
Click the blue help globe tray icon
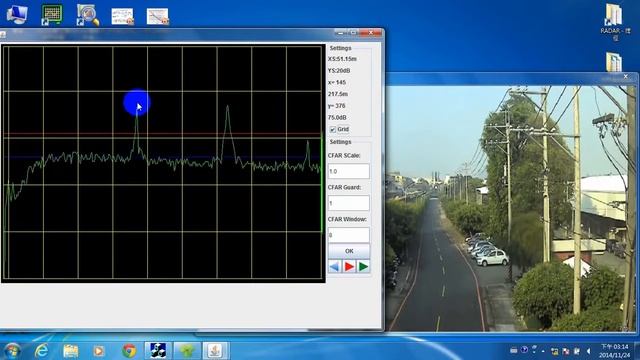point(524,350)
